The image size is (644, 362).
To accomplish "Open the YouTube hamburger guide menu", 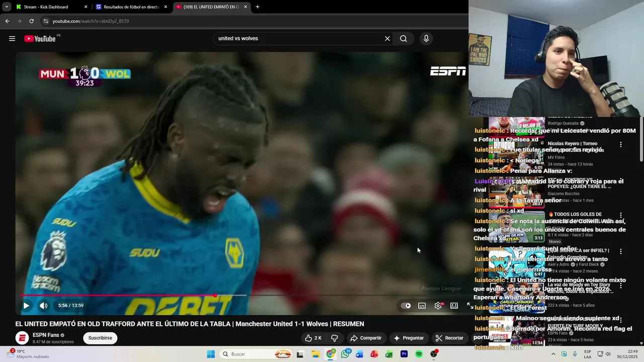I will pyautogui.click(x=12, y=39).
